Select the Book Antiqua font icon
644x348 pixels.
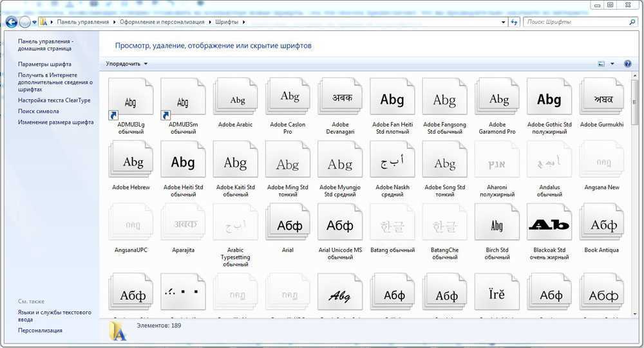(x=601, y=224)
